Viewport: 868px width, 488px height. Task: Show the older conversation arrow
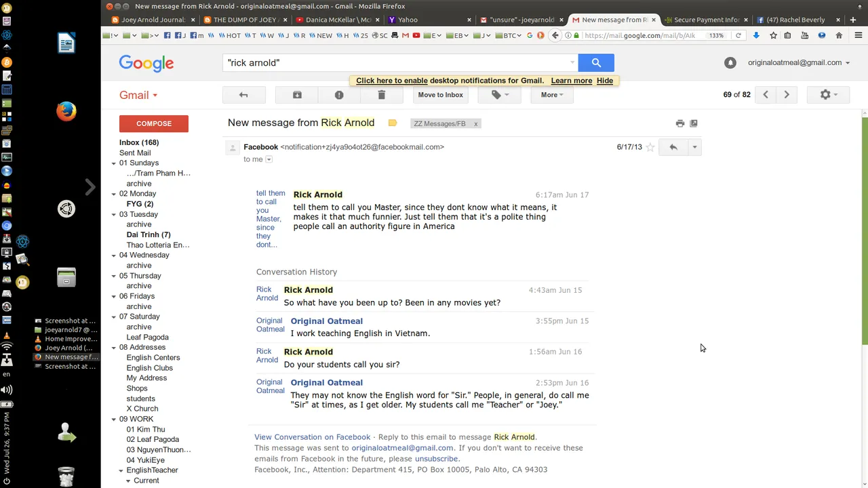(x=787, y=95)
